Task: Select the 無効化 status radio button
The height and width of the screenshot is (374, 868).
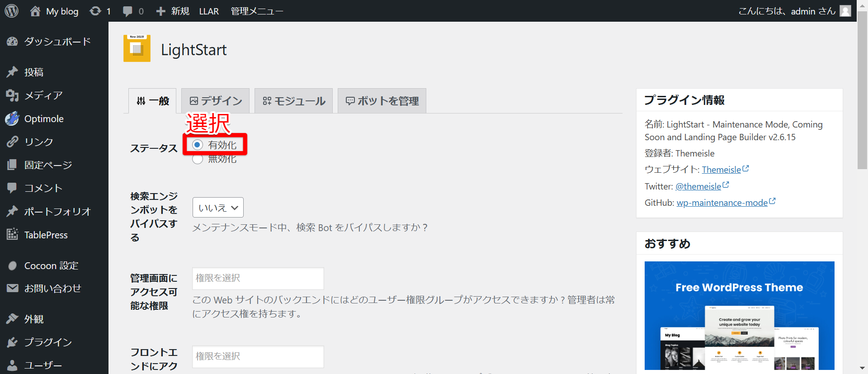Action: [x=198, y=159]
